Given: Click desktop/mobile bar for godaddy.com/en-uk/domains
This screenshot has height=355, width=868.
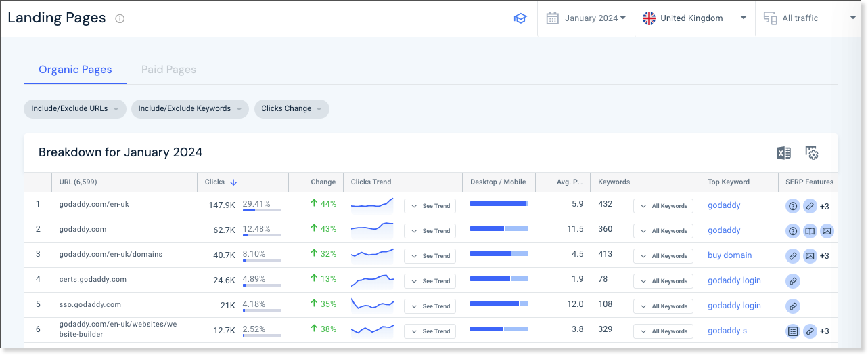Looking at the screenshot, I should point(499,254).
